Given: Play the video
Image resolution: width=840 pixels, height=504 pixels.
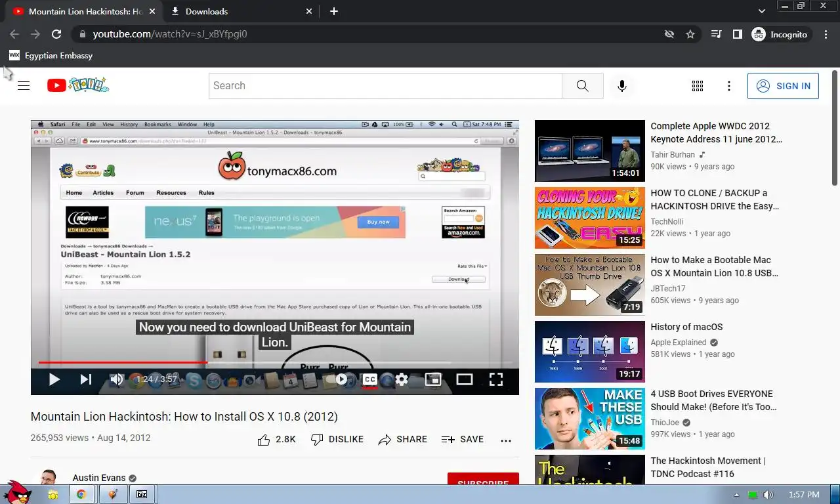Looking at the screenshot, I should pyautogui.click(x=54, y=379).
